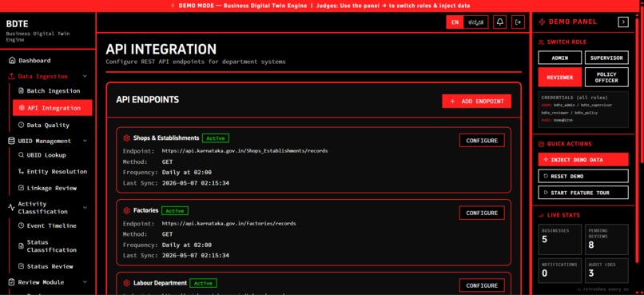Open Linkage Review page

pos(52,188)
